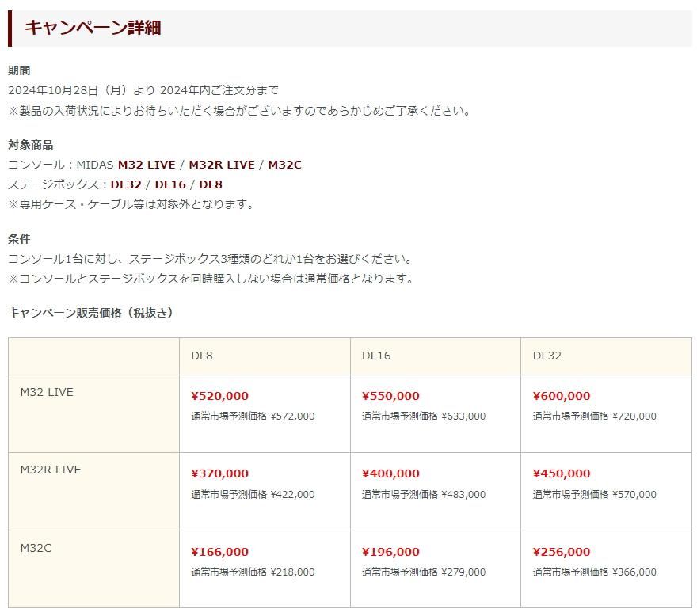Click the ¥400,000 campaign price
This screenshot has width=697, height=616.
(x=390, y=473)
